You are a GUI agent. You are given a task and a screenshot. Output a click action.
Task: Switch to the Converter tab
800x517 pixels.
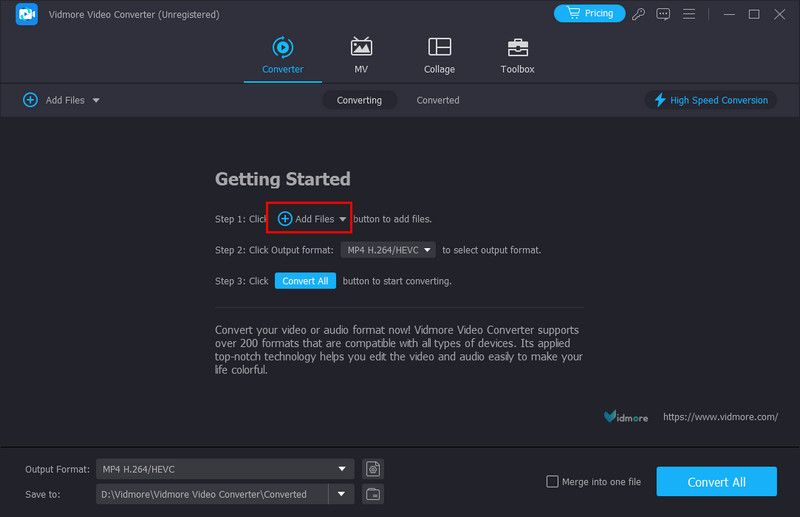(283, 55)
